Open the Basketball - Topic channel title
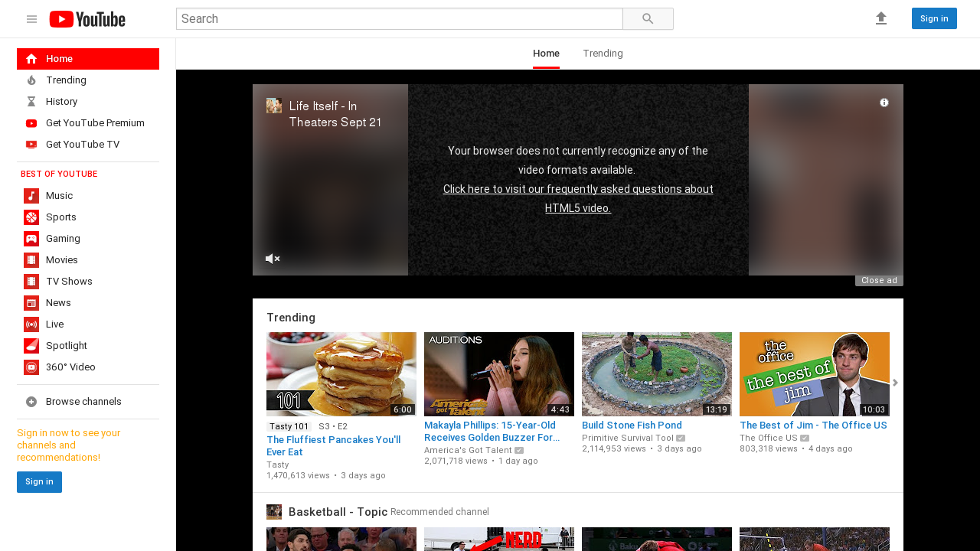The image size is (980, 551). [338, 512]
